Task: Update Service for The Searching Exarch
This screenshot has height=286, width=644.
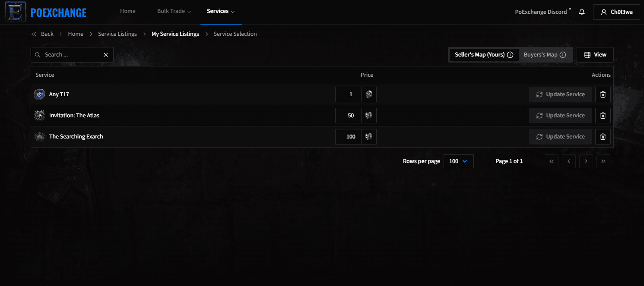Action: (x=560, y=137)
